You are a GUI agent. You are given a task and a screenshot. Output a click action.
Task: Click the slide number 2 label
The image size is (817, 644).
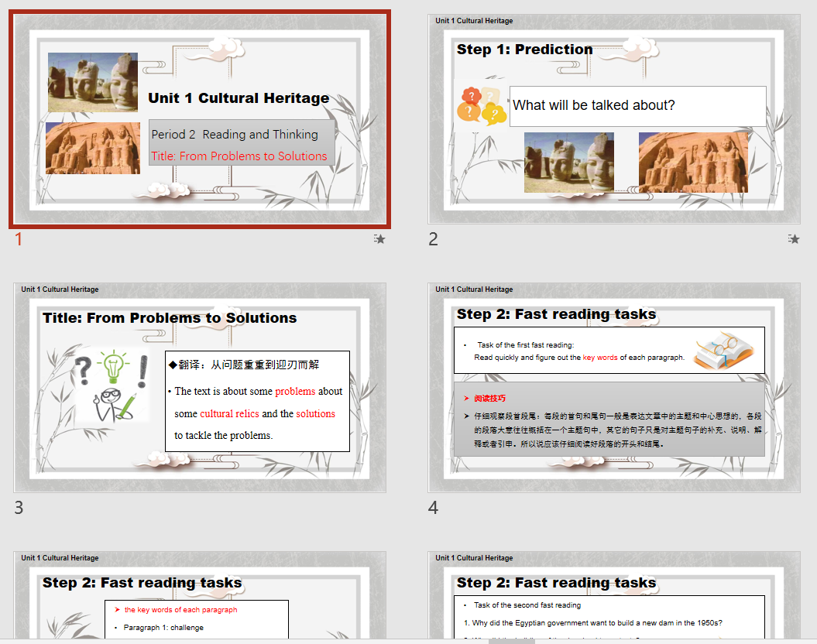coord(434,239)
